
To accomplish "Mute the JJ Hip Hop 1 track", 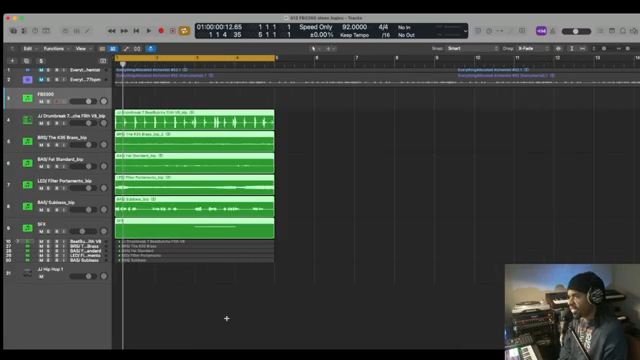I will coord(41,276).
